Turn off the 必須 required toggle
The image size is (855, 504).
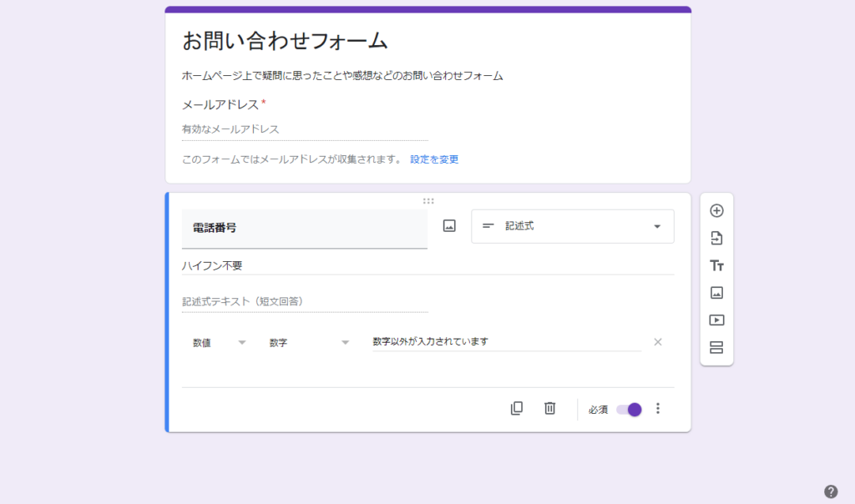(629, 409)
